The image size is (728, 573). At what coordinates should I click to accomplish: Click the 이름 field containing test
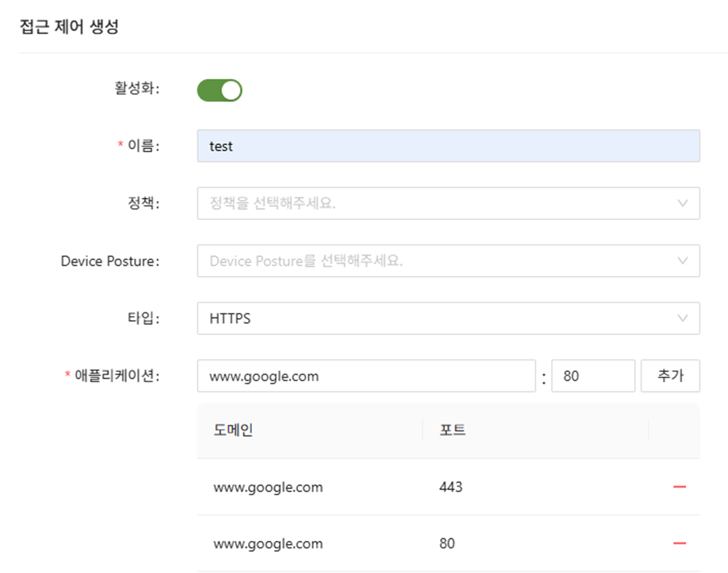tap(448, 146)
